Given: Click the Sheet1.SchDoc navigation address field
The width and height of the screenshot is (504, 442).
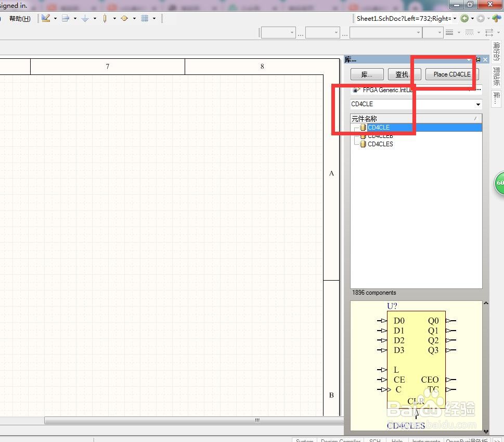Looking at the screenshot, I should click(x=404, y=18).
